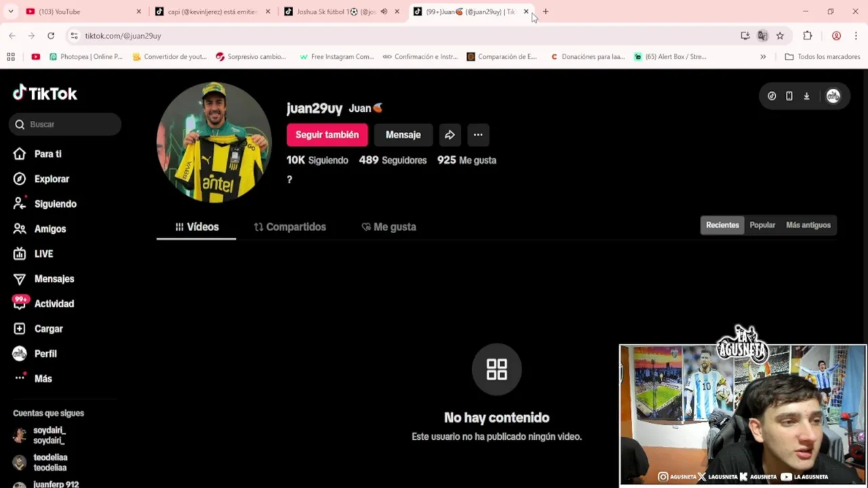
Task: Mute the Joshua Sk fútbol tab audio
Action: pyautogui.click(x=384, y=12)
